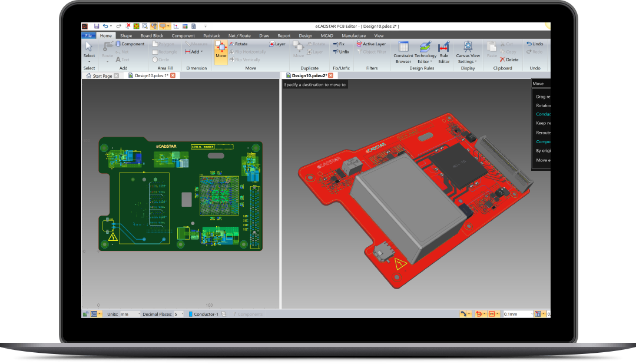The width and height of the screenshot is (636, 364).
Task: Open the Units combo box
Action: point(130,314)
